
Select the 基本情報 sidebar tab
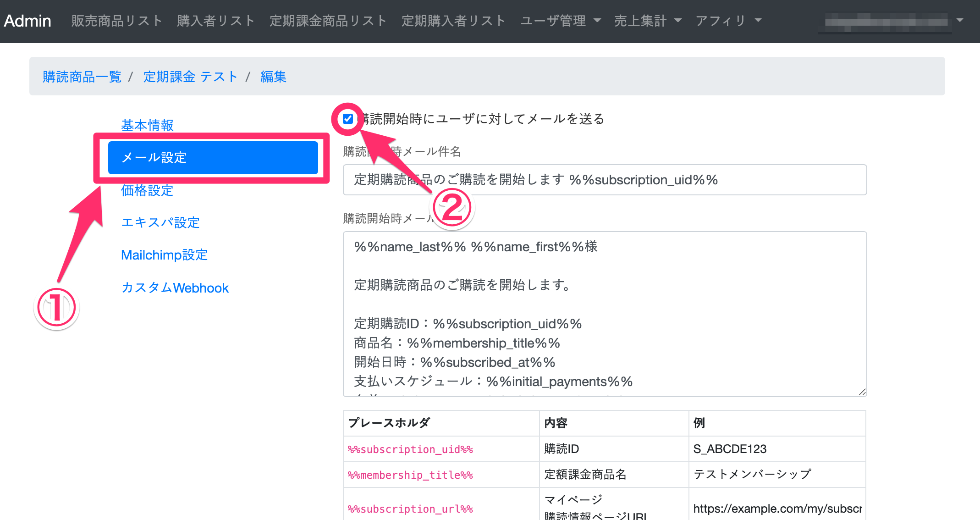[x=147, y=125]
